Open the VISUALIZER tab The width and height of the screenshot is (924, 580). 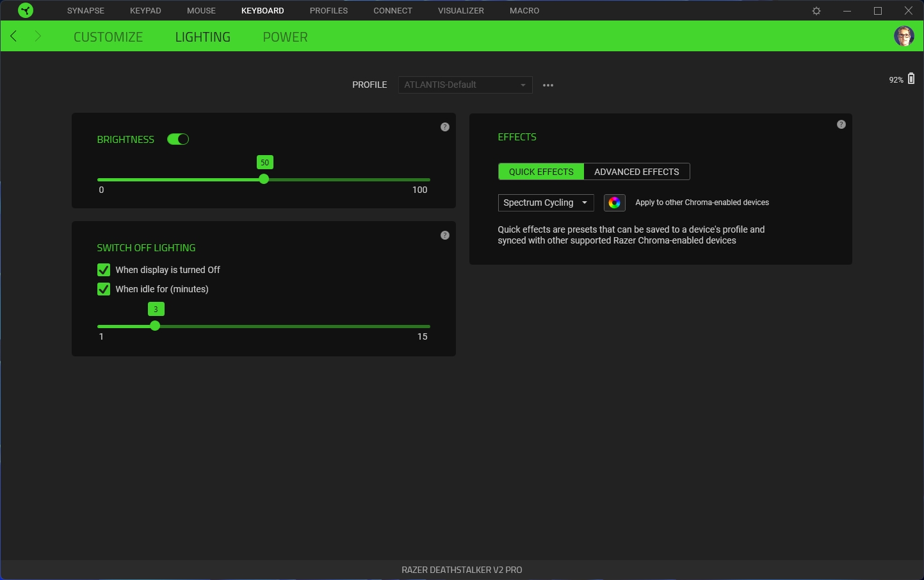pyautogui.click(x=461, y=11)
